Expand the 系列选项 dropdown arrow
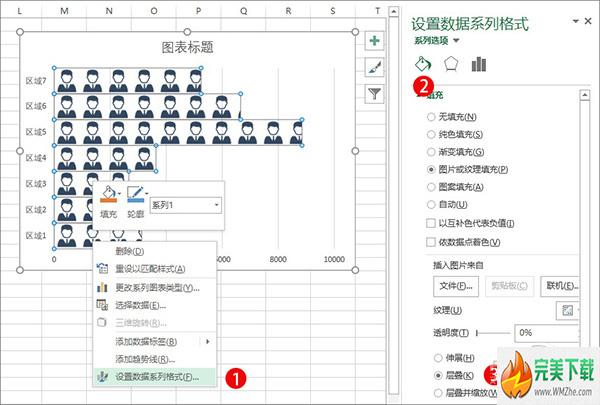The height and width of the screenshot is (405, 600). [x=457, y=41]
